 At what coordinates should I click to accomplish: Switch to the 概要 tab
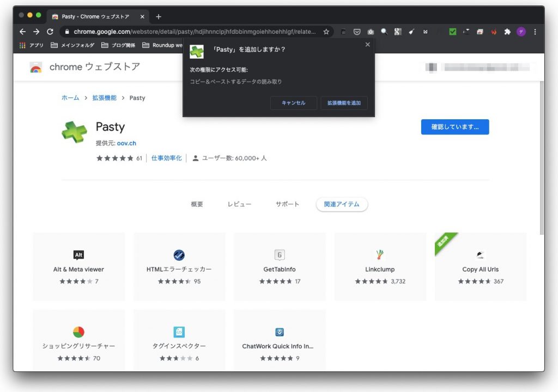197,204
